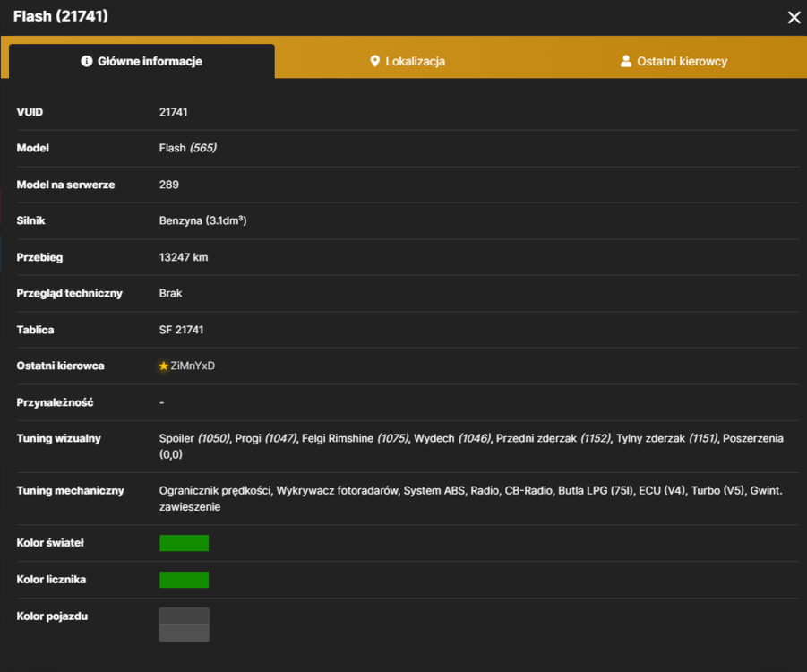Click the gray Kolor pojazdu swatch

tap(184, 625)
